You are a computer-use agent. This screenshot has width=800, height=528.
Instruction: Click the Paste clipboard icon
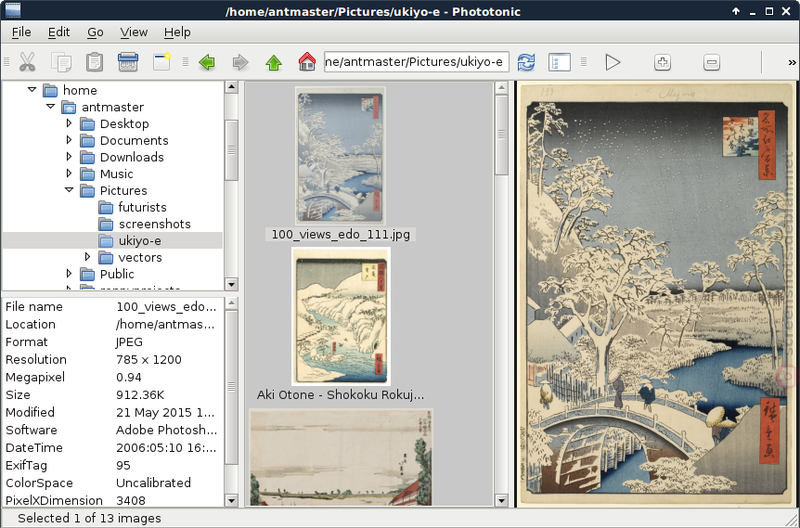94,62
